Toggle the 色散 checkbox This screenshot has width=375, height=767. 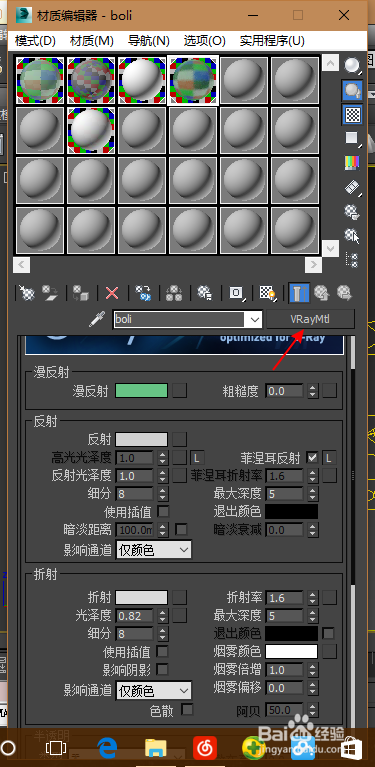point(187,709)
